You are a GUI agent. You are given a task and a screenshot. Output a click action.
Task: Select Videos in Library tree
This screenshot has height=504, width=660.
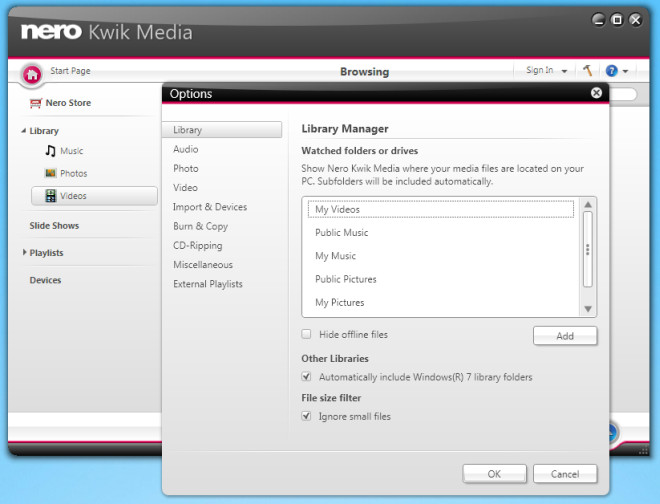(94, 196)
